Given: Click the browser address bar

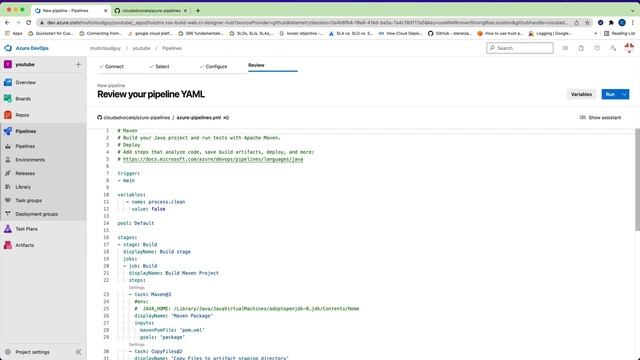Looking at the screenshot, I should coord(306,22).
